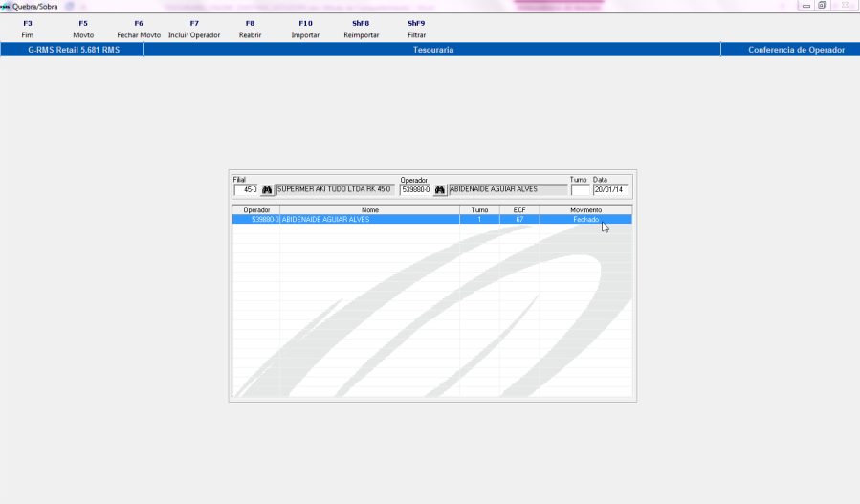Click the Turno input field
The height and width of the screenshot is (504, 860).
click(580, 189)
